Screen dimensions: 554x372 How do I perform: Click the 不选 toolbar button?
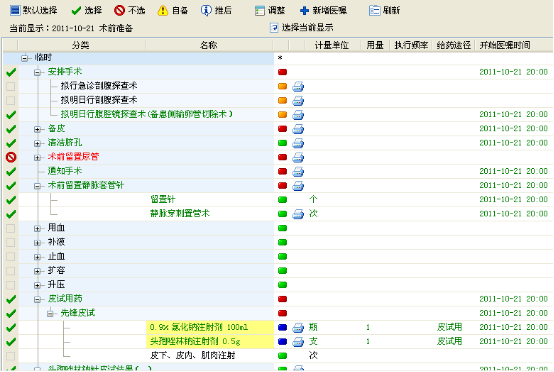coord(130,10)
